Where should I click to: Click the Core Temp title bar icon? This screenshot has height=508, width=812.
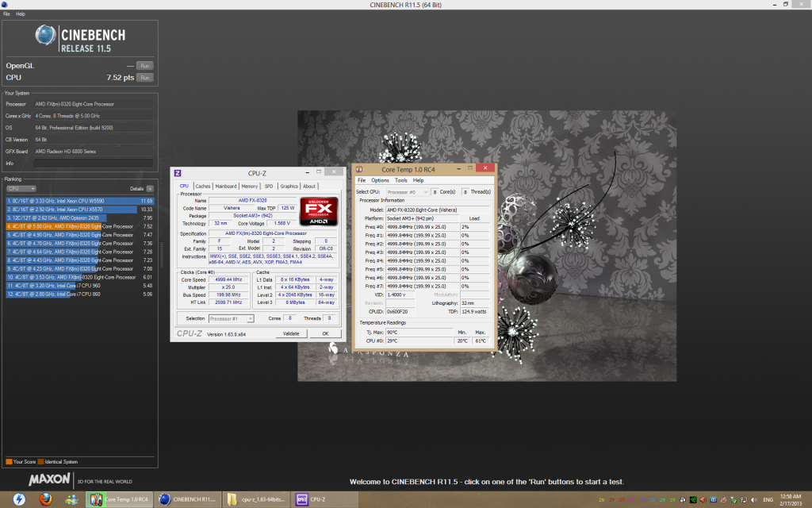(359, 169)
